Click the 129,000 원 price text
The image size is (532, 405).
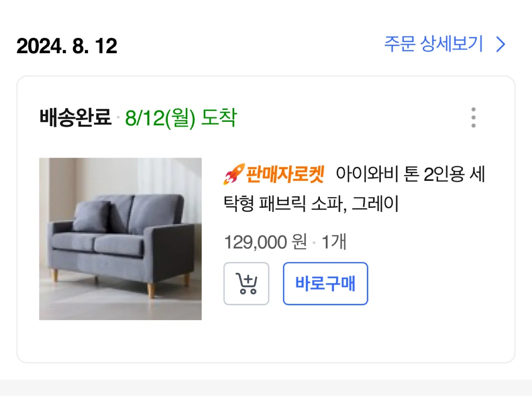click(266, 242)
